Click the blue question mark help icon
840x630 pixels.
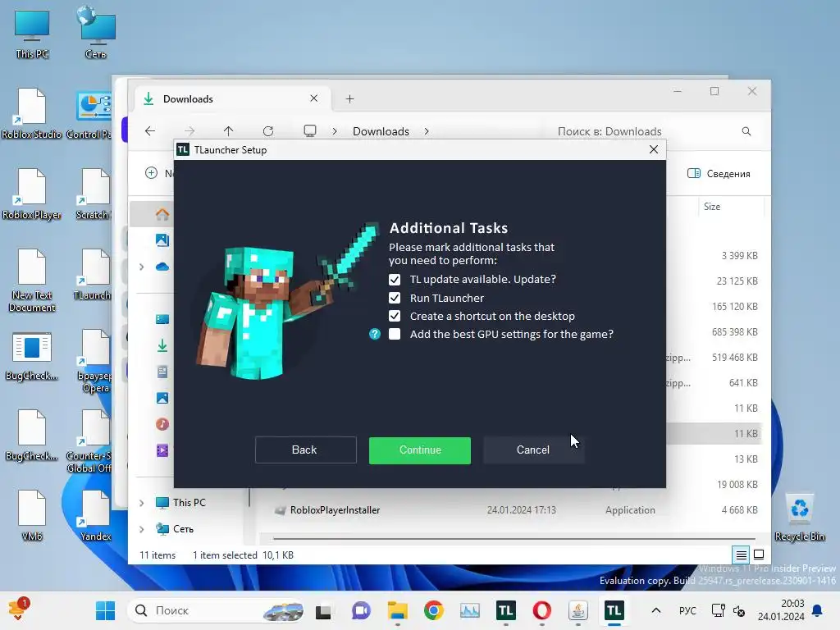pos(375,335)
